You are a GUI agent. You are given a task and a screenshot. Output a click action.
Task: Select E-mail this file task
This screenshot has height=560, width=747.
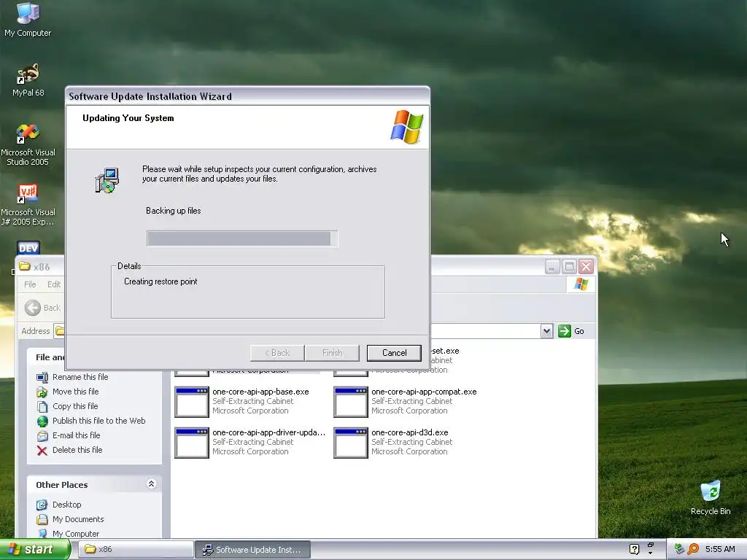(76, 435)
